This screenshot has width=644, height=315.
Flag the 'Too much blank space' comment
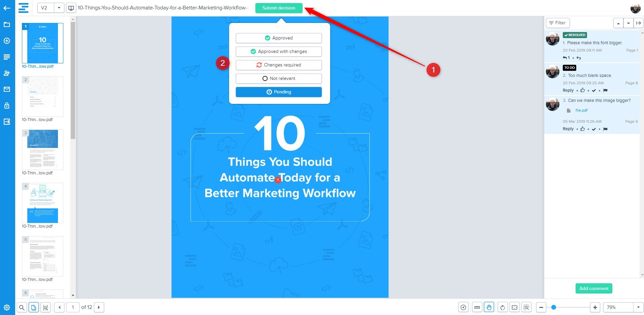[x=605, y=90]
